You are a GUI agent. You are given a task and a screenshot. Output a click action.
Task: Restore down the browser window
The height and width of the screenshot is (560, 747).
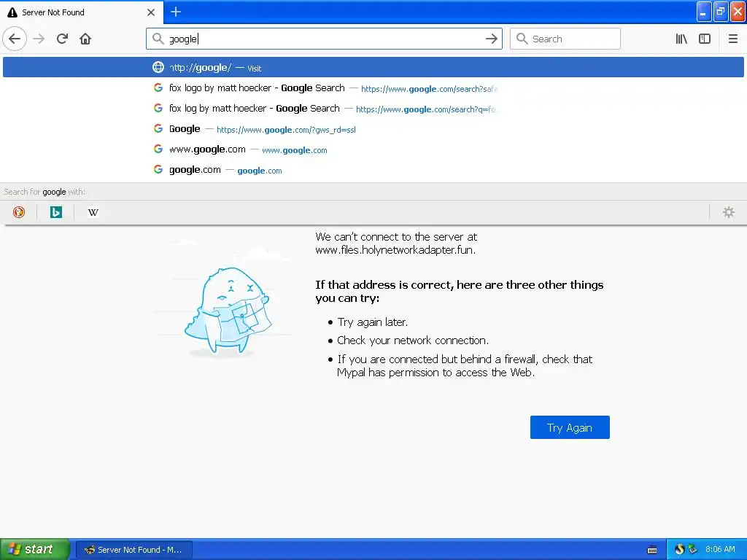tap(721, 12)
